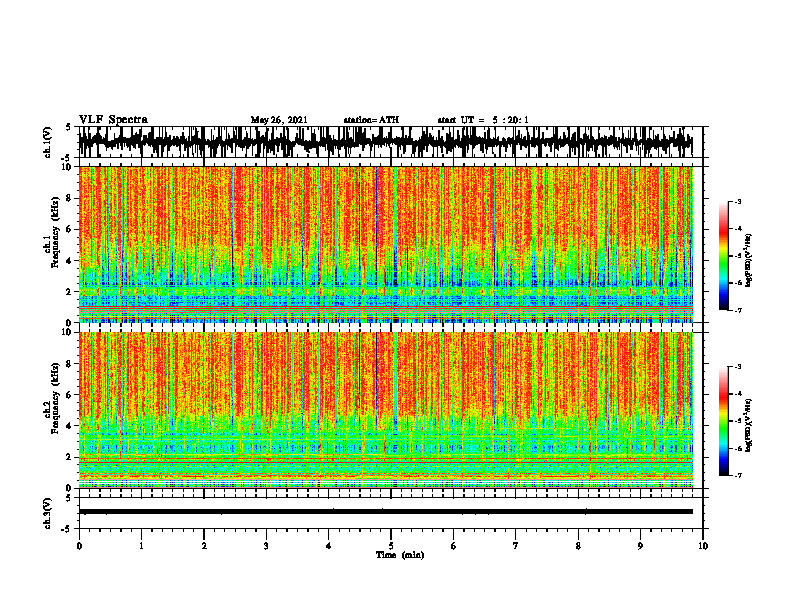Click the "6" kHz tick on ch.2 axis
Screen dimensions: 792x612
[x=70, y=395]
